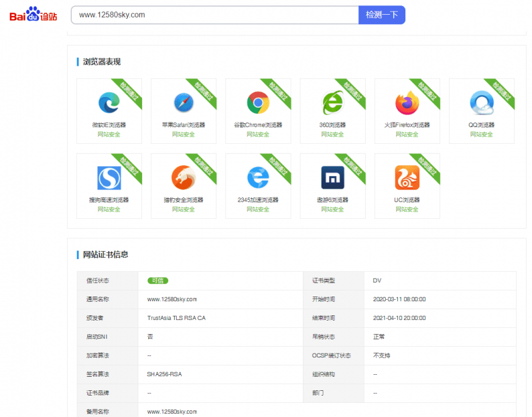Click the 浏览器表现 section heading

point(102,62)
